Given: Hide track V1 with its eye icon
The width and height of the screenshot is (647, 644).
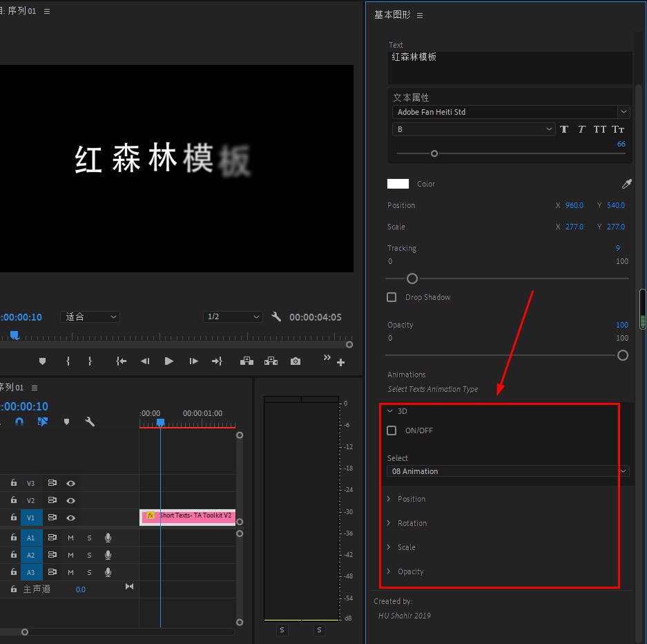Looking at the screenshot, I should point(70,518).
